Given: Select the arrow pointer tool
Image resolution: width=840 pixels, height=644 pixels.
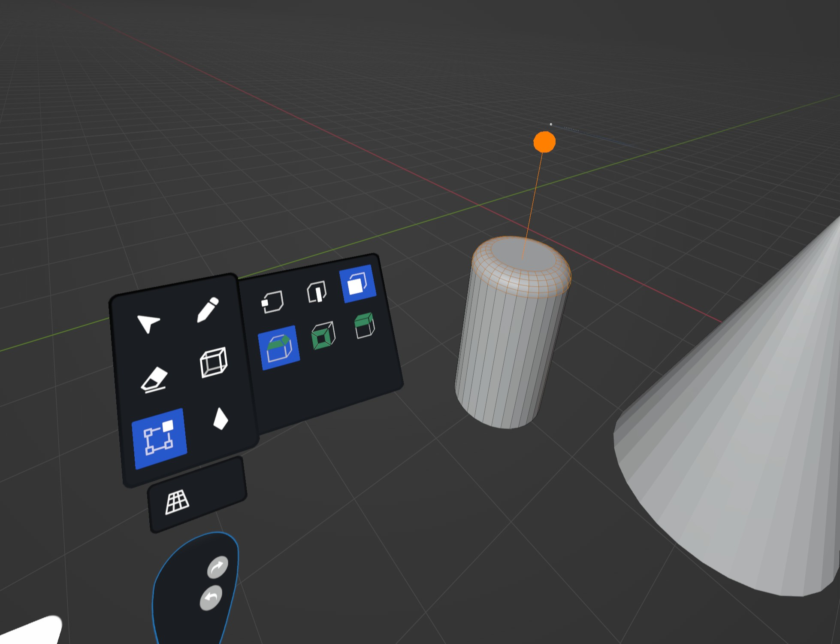Looking at the screenshot, I should pos(148,323).
